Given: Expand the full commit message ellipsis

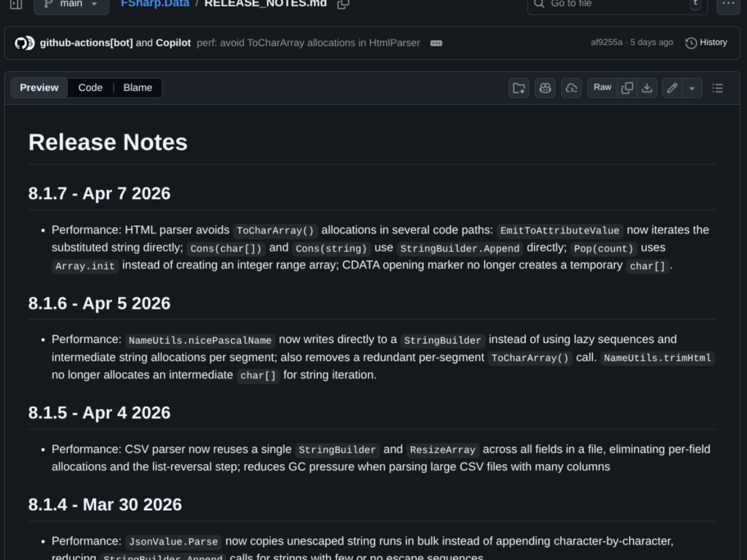Looking at the screenshot, I should tap(436, 43).
